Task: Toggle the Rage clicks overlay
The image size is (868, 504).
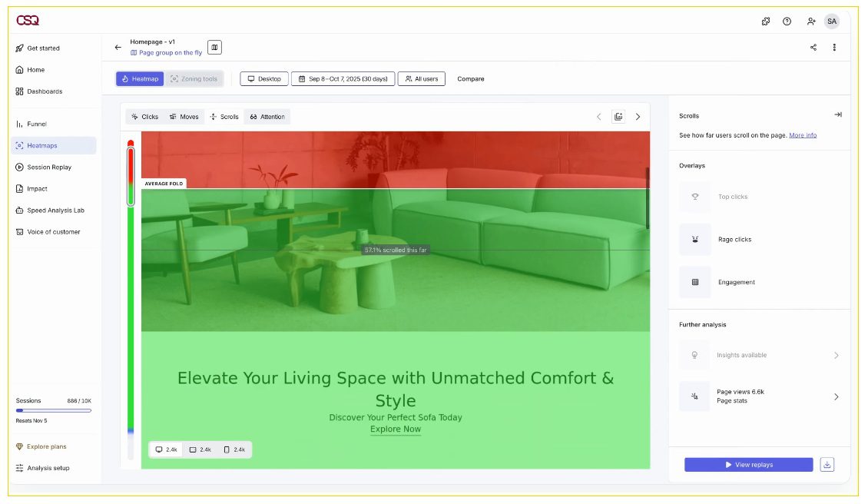Action: point(695,240)
